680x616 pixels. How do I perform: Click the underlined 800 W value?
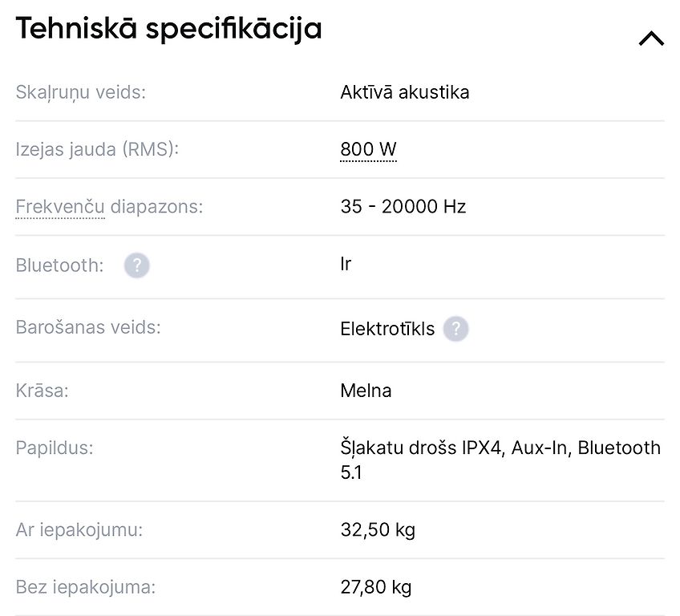(x=368, y=149)
